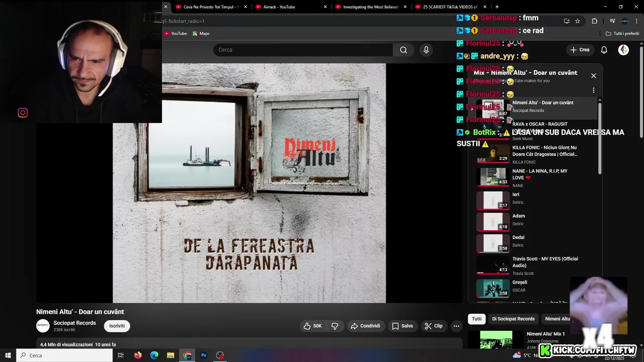
Task: Open Chrome extensions puzzle icon
Action: click(x=594, y=21)
